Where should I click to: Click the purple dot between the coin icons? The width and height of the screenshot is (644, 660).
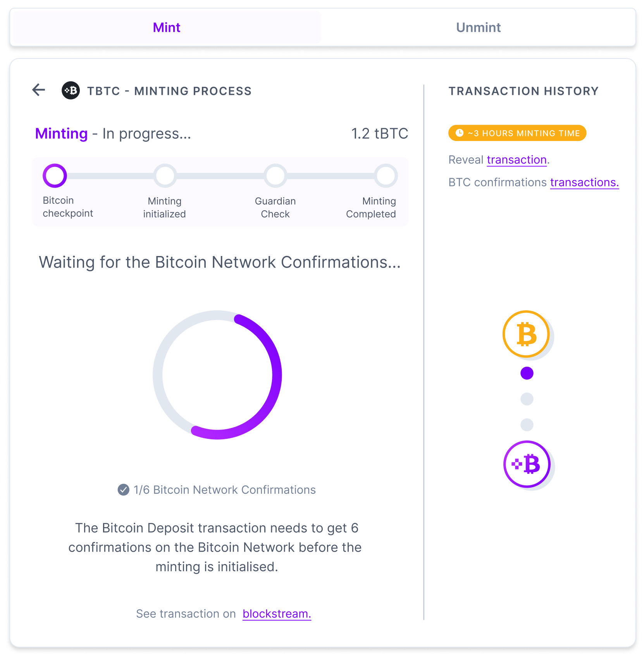(x=526, y=374)
